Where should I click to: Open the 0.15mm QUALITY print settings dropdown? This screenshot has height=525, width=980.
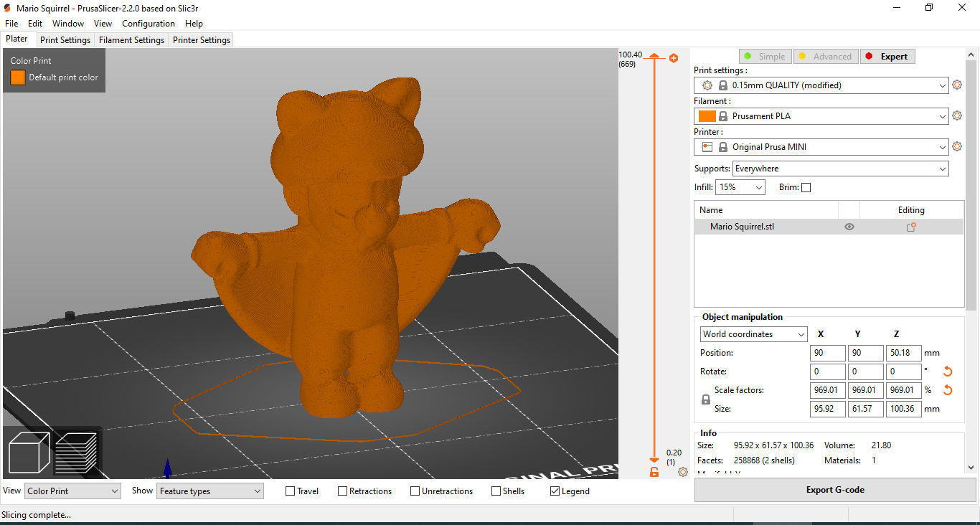(821, 85)
